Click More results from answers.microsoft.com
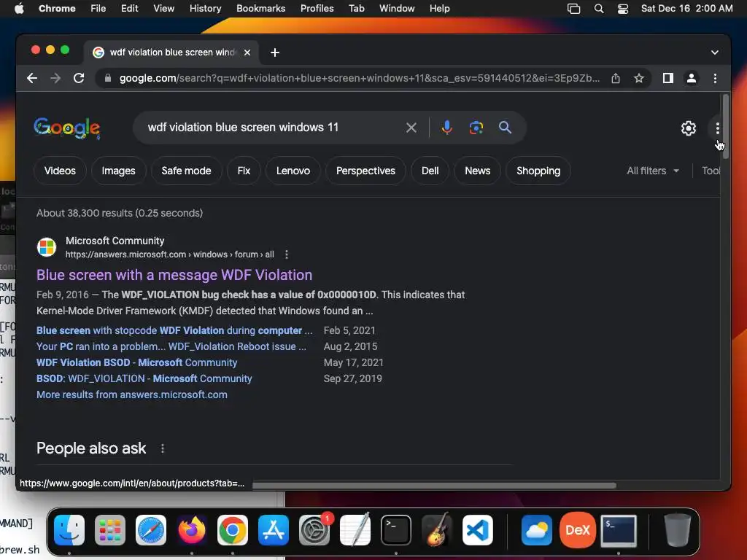 (132, 394)
